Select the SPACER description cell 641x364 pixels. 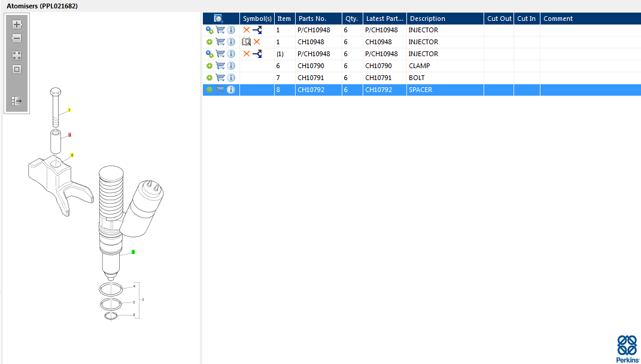coord(445,90)
